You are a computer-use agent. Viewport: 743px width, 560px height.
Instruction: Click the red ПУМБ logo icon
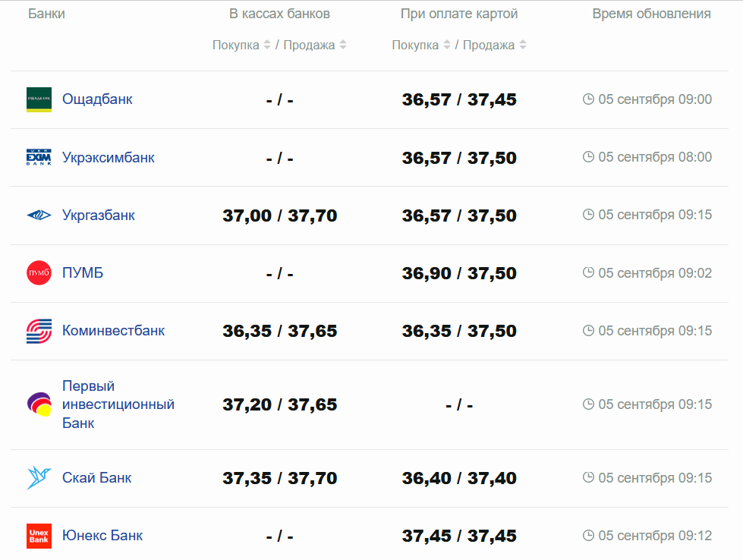point(39,273)
